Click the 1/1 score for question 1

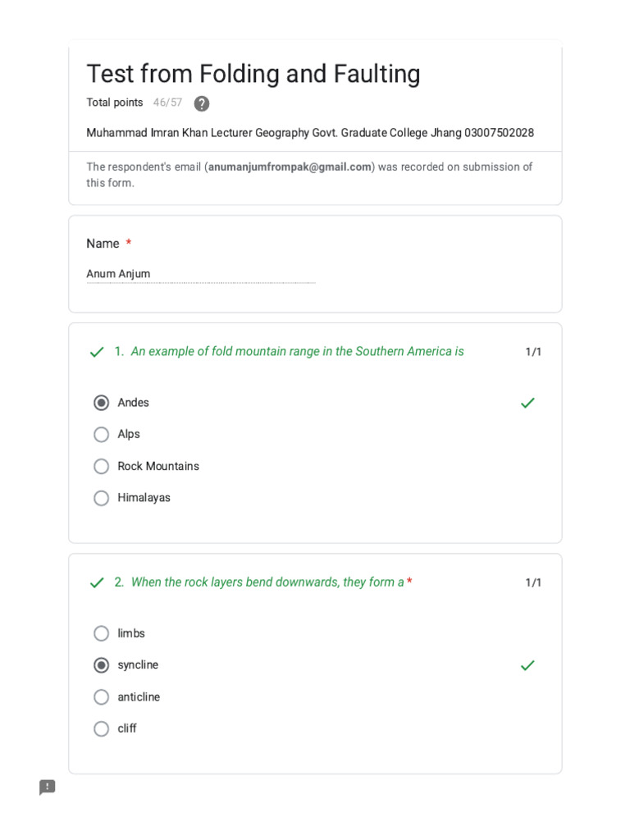pyautogui.click(x=533, y=352)
